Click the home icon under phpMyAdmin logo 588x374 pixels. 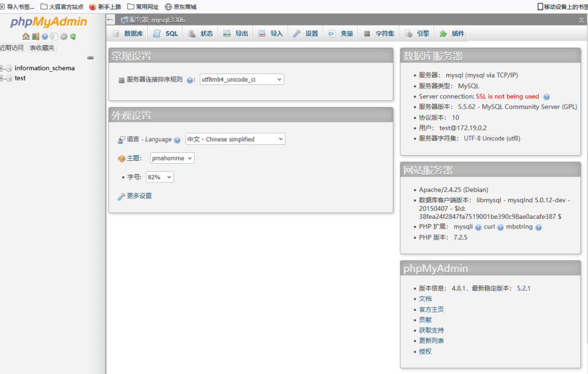pyautogui.click(x=25, y=36)
